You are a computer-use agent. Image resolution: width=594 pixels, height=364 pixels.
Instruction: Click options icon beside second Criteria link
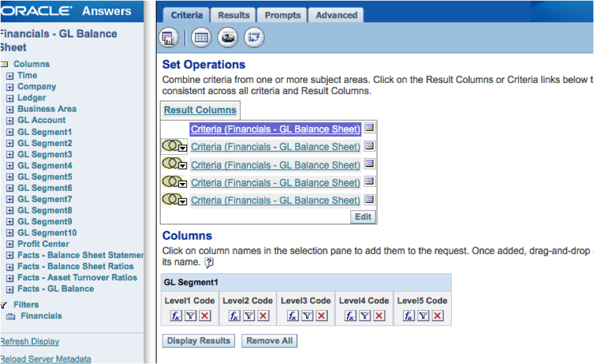[x=369, y=146]
